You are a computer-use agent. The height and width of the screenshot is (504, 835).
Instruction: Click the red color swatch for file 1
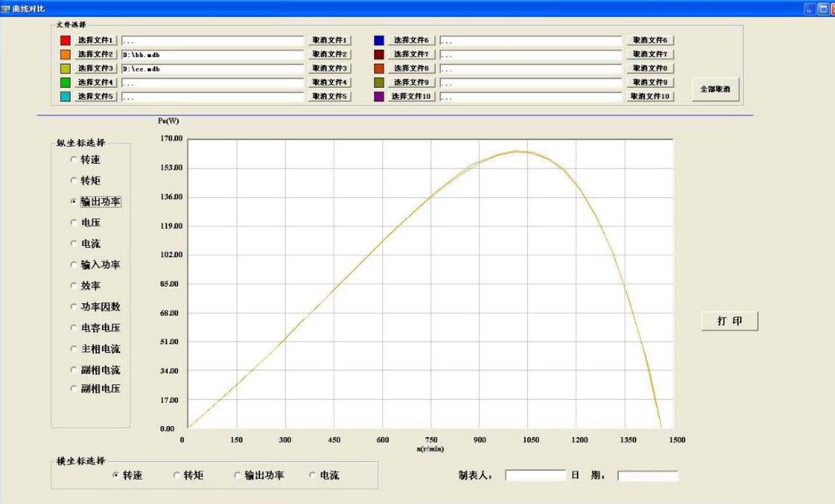64,39
